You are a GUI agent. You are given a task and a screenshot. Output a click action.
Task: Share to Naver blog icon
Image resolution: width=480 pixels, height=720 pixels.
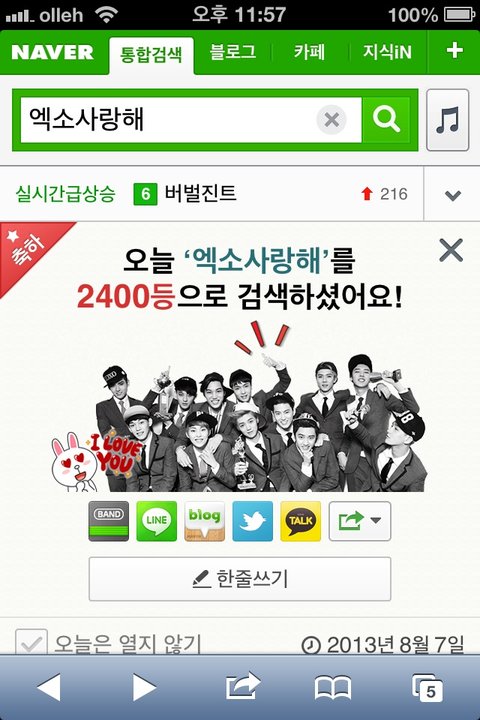point(204,521)
